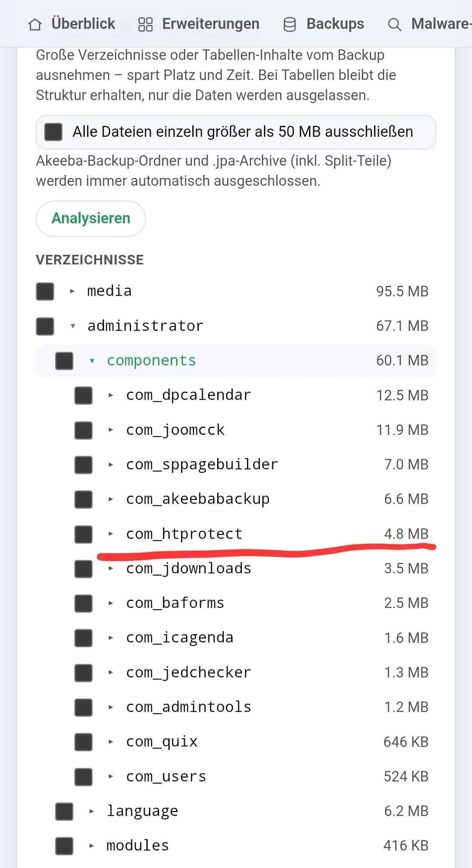The image size is (472, 868).
Task: Click the database icon beside Backups
Action: 289,24
